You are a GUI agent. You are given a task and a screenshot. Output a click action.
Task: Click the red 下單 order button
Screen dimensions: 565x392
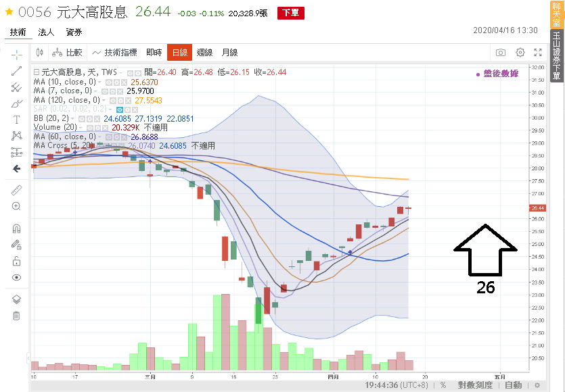[291, 13]
